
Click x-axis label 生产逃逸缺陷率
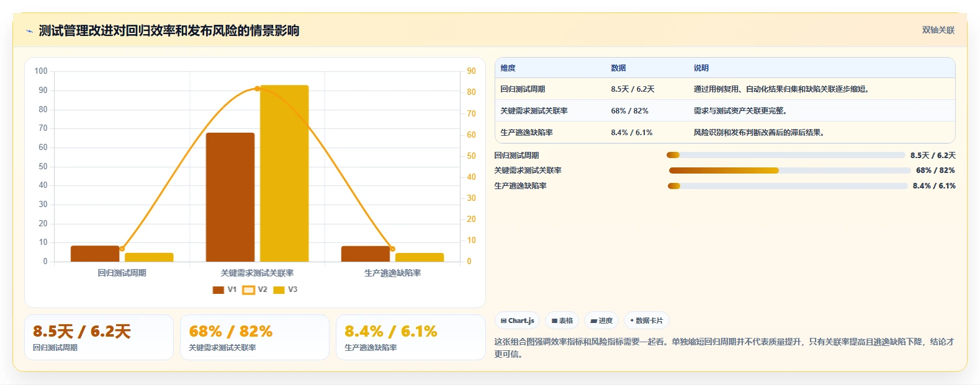coord(392,273)
